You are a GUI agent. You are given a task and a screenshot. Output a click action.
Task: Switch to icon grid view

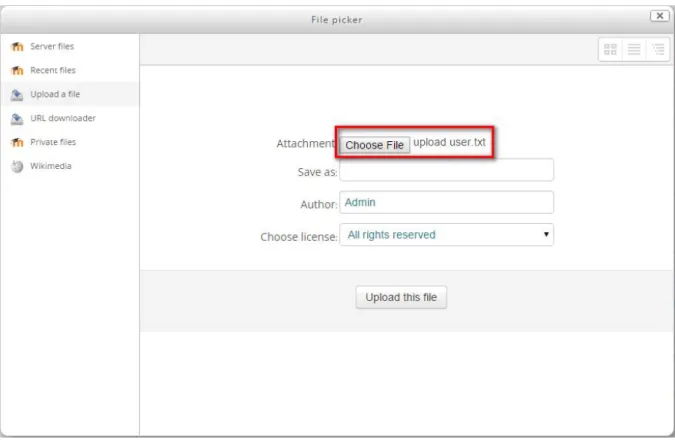(x=610, y=50)
